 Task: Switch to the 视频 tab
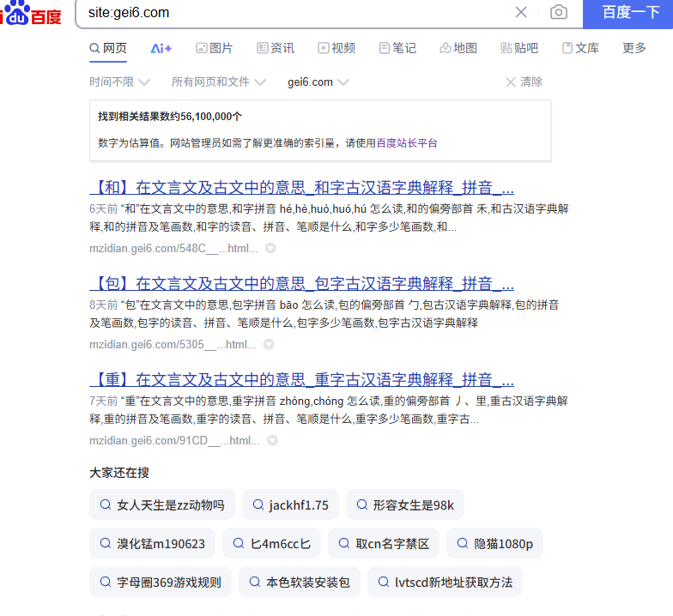tap(336, 48)
